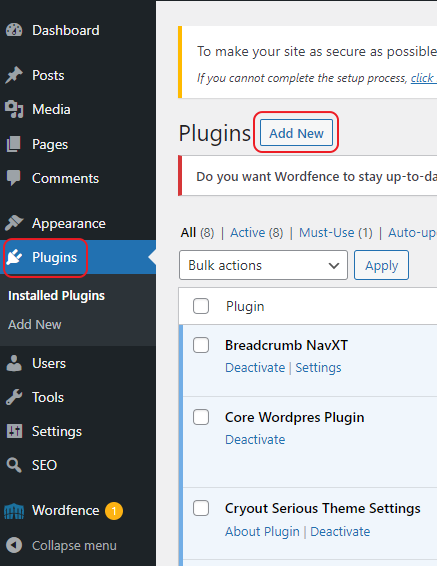Apply the selected bulk action
Screen dimensions: 437x566
pyautogui.click(x=381, y=265)
